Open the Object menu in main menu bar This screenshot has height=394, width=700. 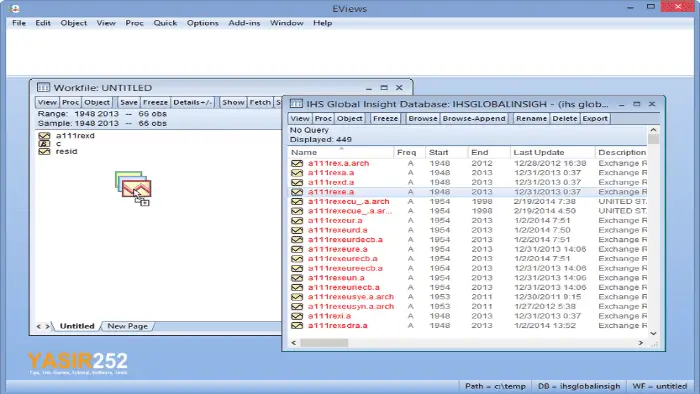tap(74, 23)
